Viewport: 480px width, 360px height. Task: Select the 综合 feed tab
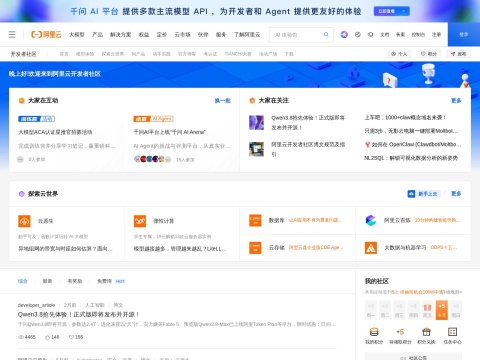(23, 281)
